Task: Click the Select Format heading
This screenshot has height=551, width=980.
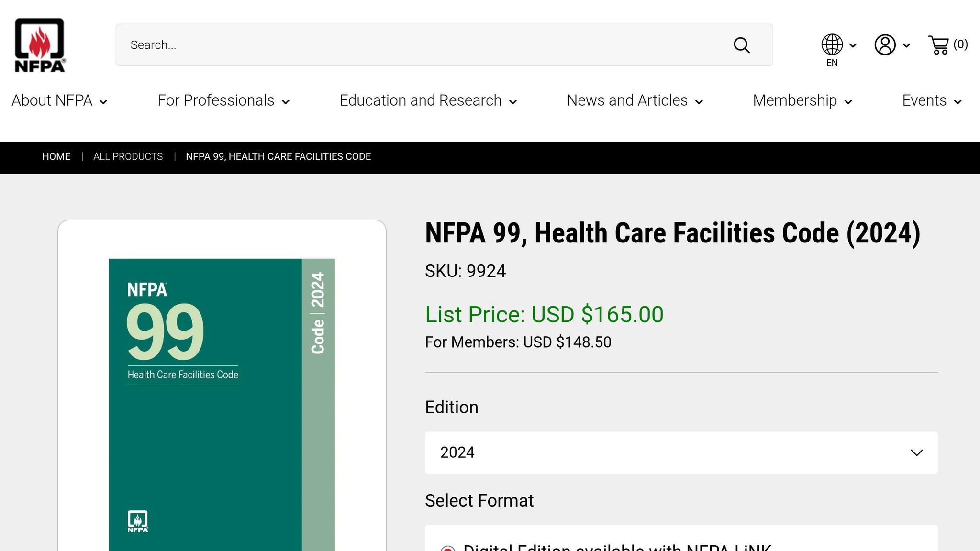Action: tap(479, 500)
